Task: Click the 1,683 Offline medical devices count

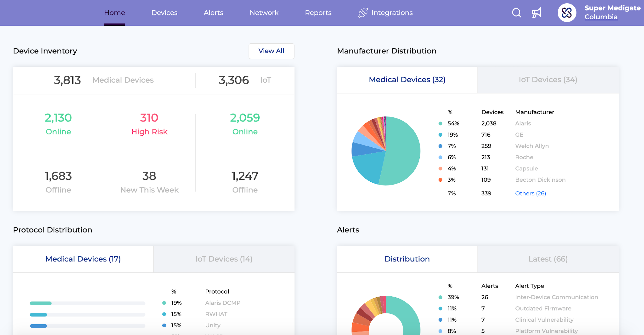Action: click(x=58, y=176)
